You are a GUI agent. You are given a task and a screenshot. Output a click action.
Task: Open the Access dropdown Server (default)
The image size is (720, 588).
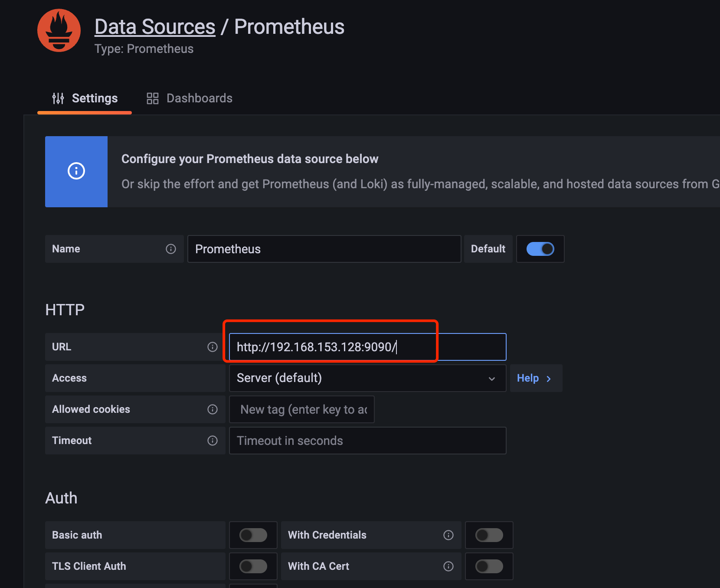point(367,378)
